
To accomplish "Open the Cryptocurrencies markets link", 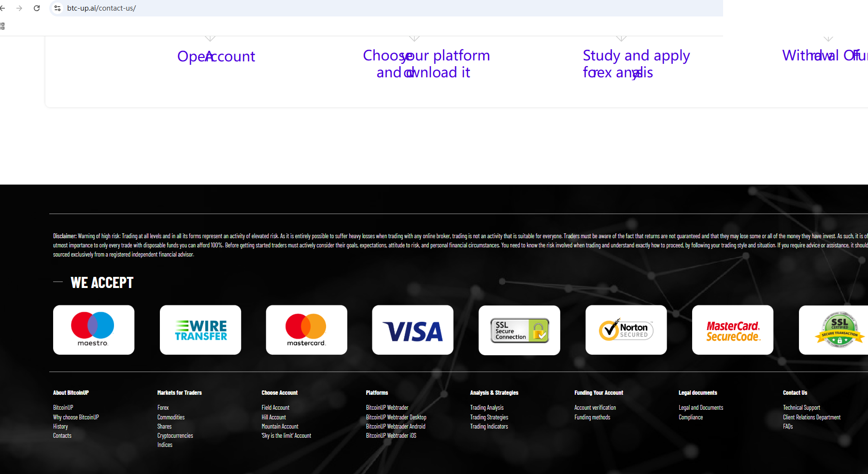I will (x=175, y=436).
